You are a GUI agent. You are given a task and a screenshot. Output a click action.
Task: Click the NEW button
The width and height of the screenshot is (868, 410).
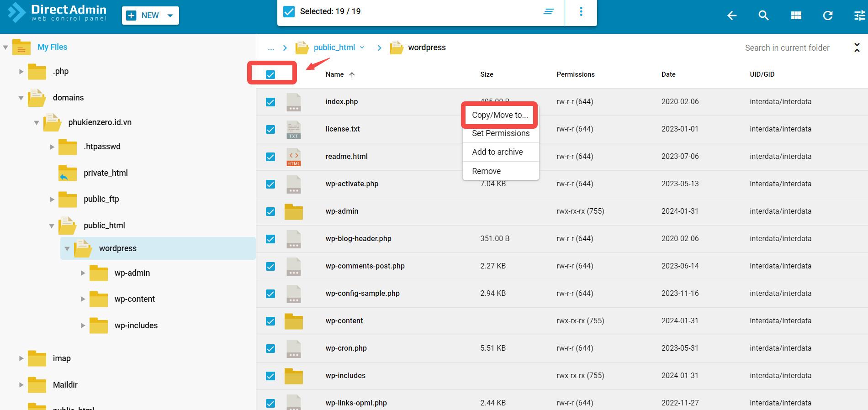tap(150, 16)
